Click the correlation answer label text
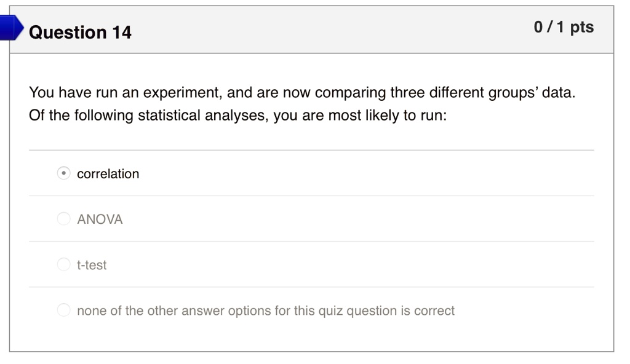The width and height of the screenshot is (630, 364). [x=108, y=173]
